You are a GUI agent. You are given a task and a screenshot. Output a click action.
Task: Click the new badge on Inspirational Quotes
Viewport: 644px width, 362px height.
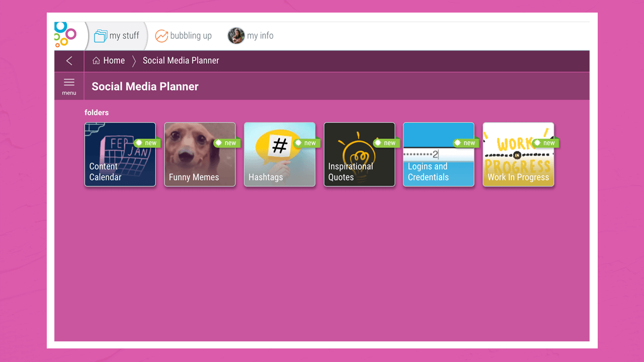pos(386,143)
